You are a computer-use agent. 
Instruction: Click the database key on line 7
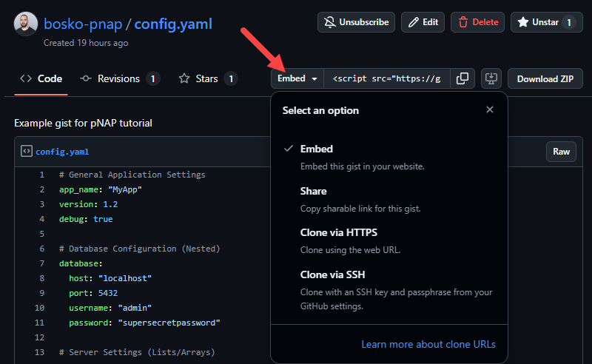tap(79, 263)
